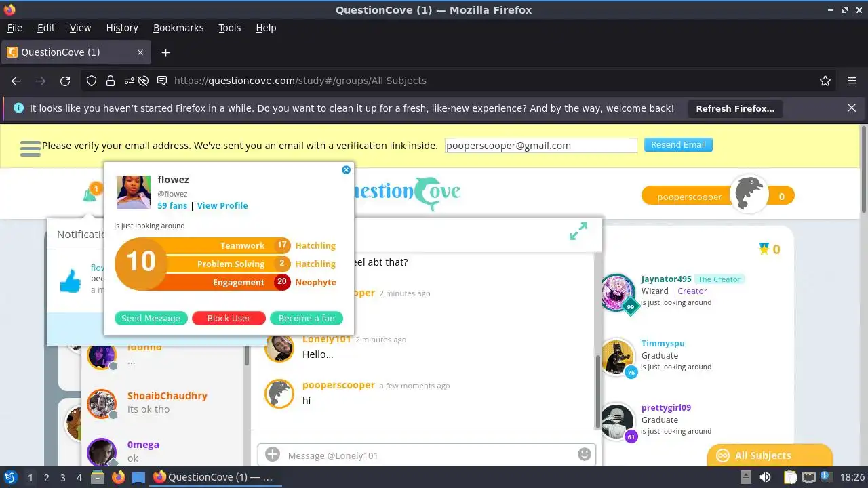Expand the chat with the arrows icon
Viewport: 868px width, 488px height.
point(578,231)
